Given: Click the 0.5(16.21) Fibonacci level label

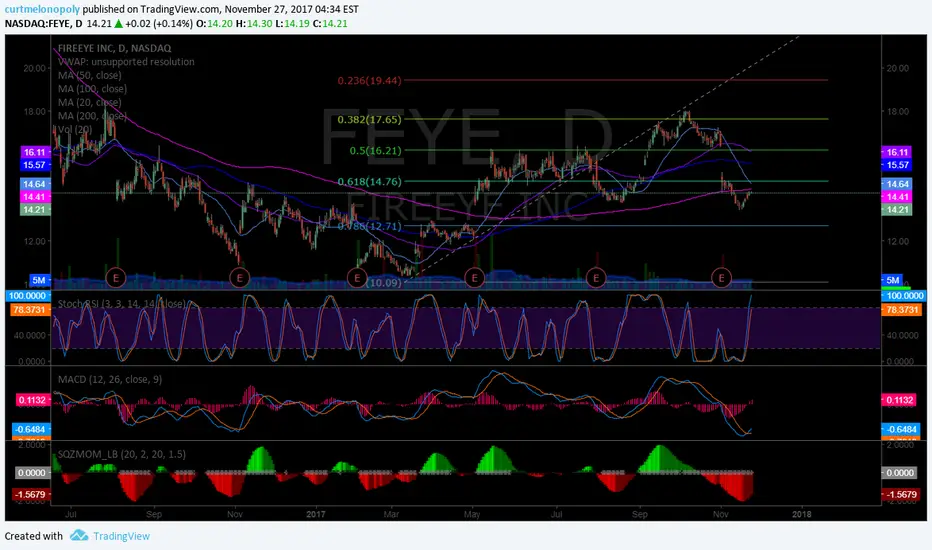Looking at the screenshot, I should (x=375, y=150).
